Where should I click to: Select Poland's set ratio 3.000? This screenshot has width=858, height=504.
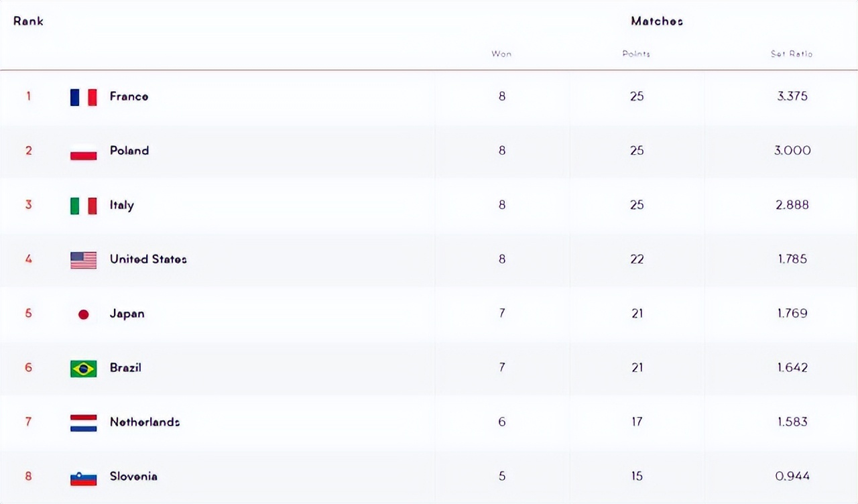(792, 151)
